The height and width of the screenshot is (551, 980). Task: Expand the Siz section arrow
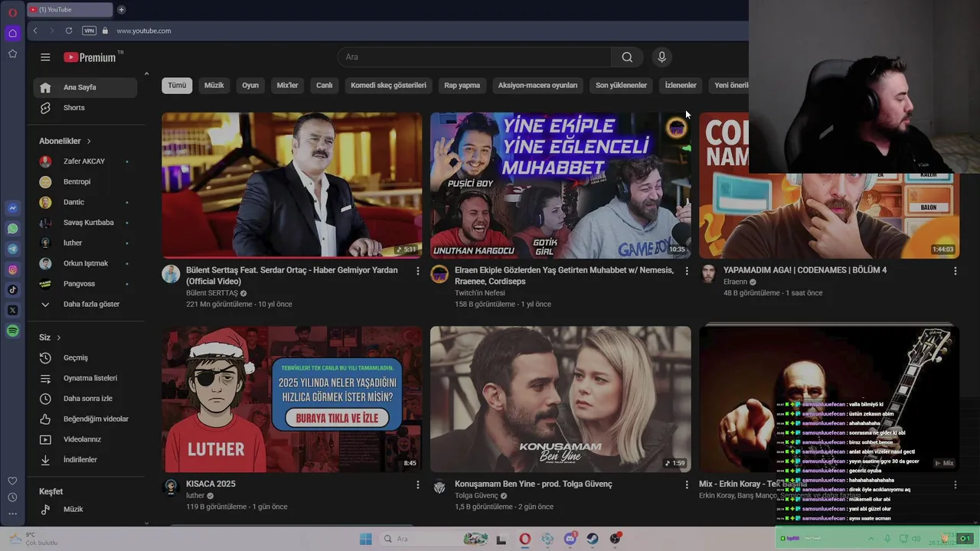58,337
